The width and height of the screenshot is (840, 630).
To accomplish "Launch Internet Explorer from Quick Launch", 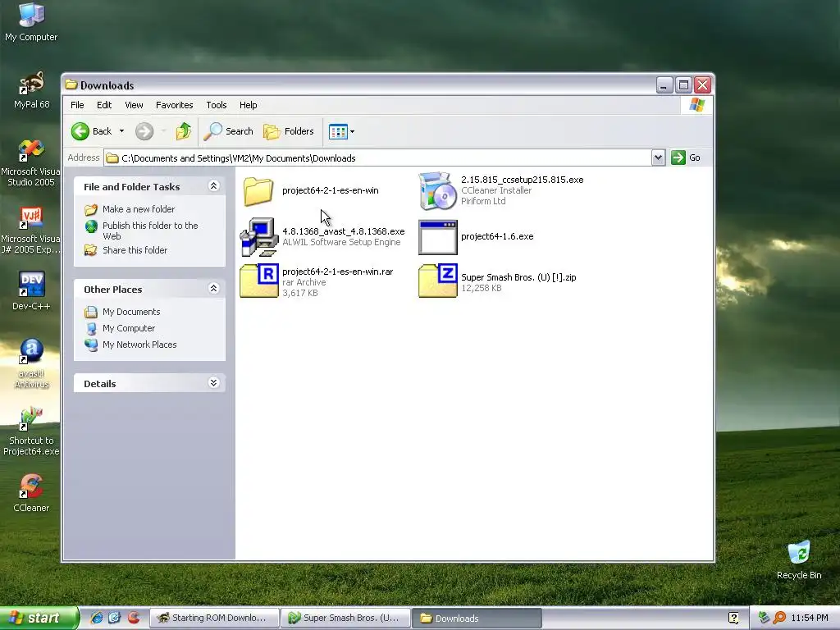I will tap(97, 618).
